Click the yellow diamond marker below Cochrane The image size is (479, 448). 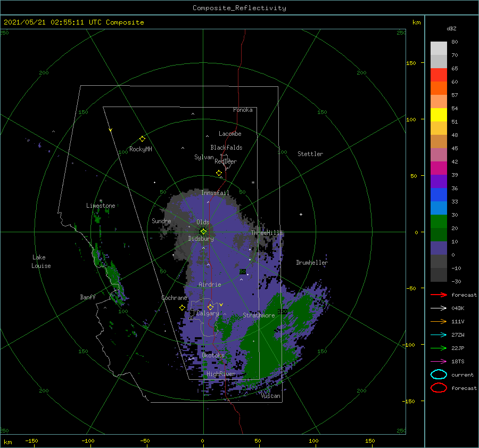click(x=182, y=308)
